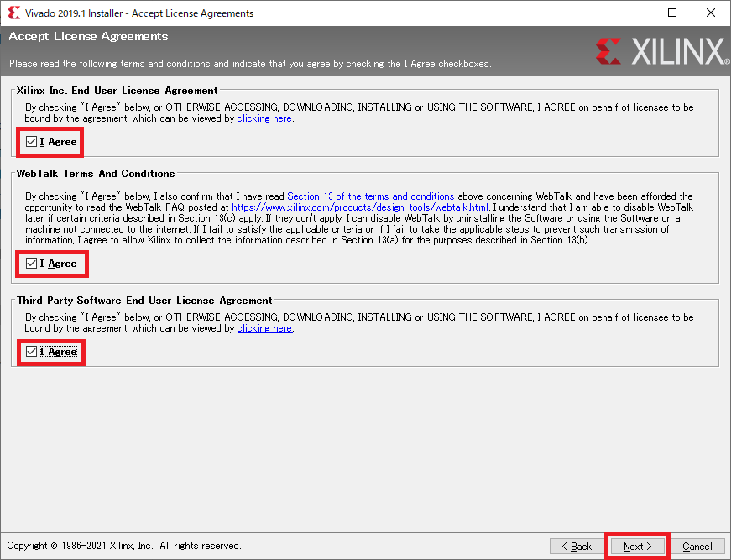Viewport: 731px width, 560px height.
Task: Click the Third Party Software End User License heading
Action: coord(144,300)
